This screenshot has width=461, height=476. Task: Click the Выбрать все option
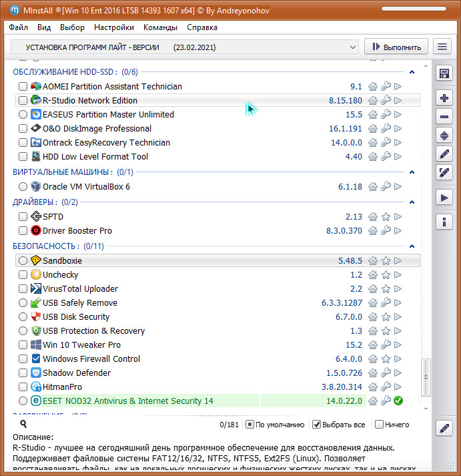pos(339,425)
